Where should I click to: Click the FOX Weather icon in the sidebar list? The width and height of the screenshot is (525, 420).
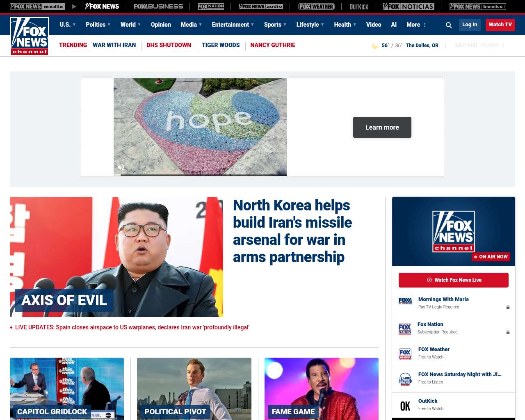coord(405,354)
